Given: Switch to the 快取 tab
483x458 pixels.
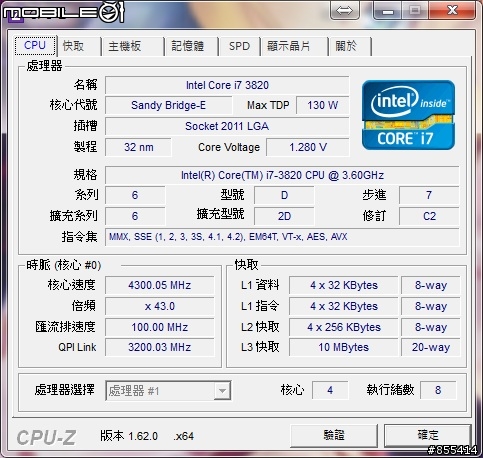Looking at the screenshot, I should (79, 46).
